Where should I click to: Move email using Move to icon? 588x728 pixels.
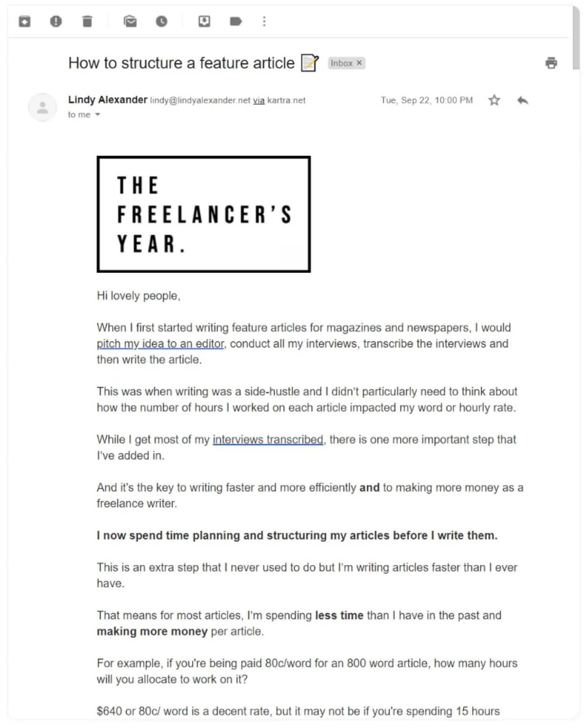point(204,21)
